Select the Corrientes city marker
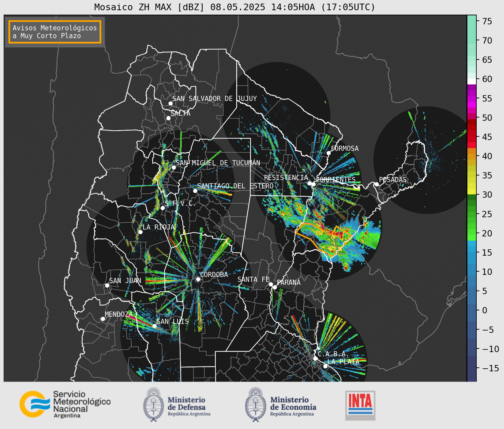This screenshot has height=429, width=504. (x=313, y=184)
